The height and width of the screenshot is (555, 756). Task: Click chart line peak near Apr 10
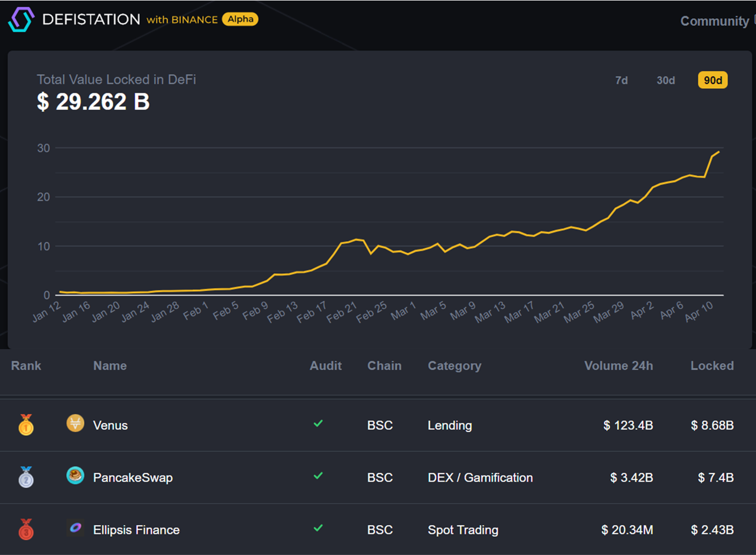(x=719, y=152)
